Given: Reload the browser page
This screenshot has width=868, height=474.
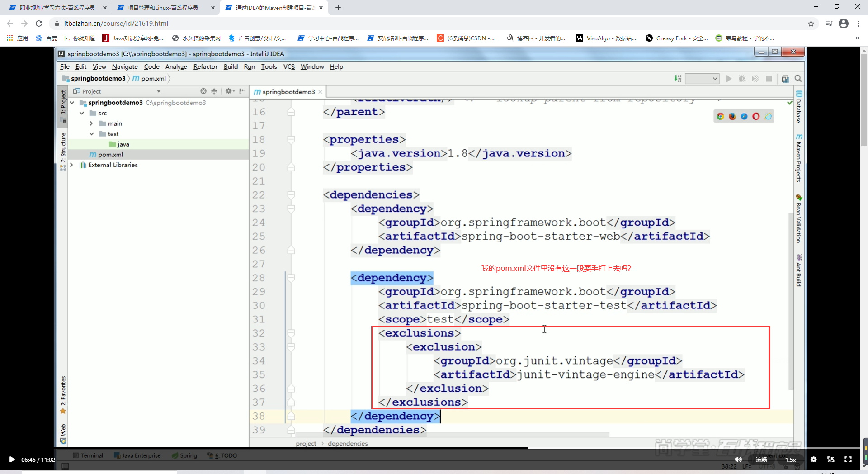Looking at the screenshot, I should [39, 24].
